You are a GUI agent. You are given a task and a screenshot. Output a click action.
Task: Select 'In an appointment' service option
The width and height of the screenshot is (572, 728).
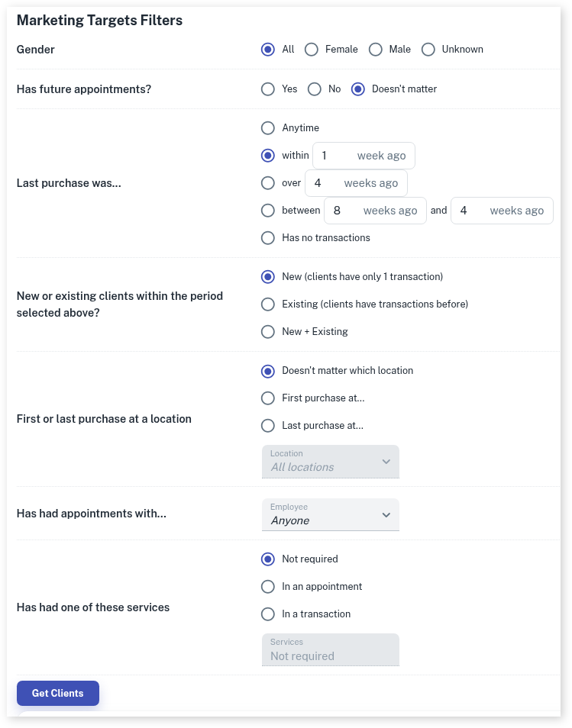[268, 587]
